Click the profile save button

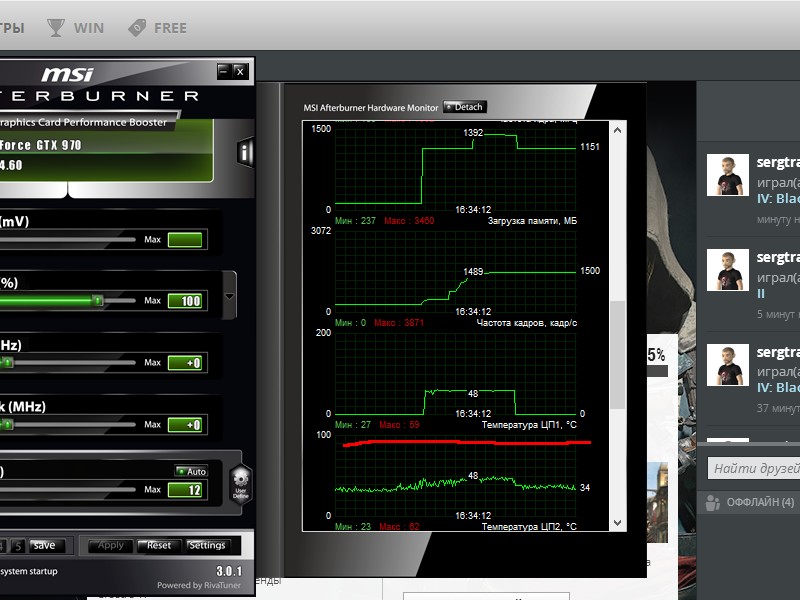46,545
